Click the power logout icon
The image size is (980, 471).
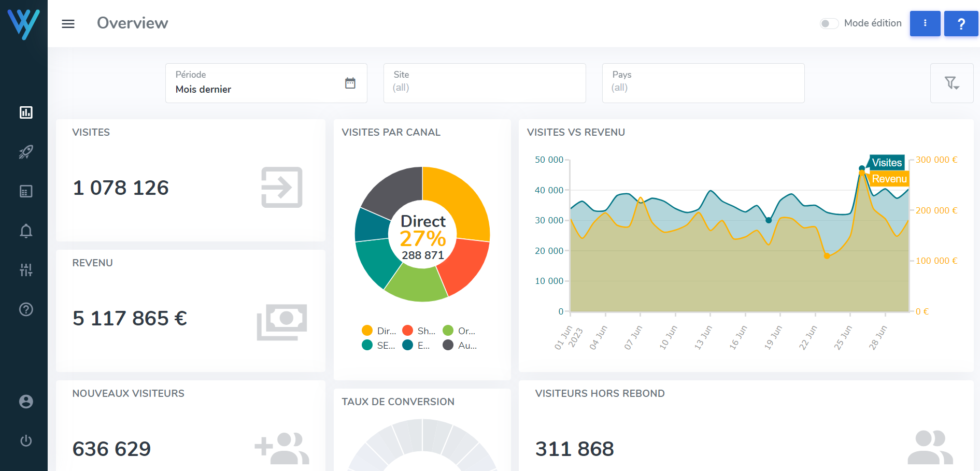[x=26, y=441]
